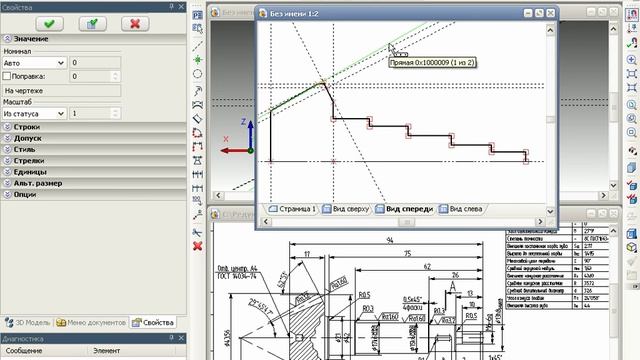Screen dimensions: 640x360
Task: Click the zoom to fit all icon
Action: (x=631, y=88)
